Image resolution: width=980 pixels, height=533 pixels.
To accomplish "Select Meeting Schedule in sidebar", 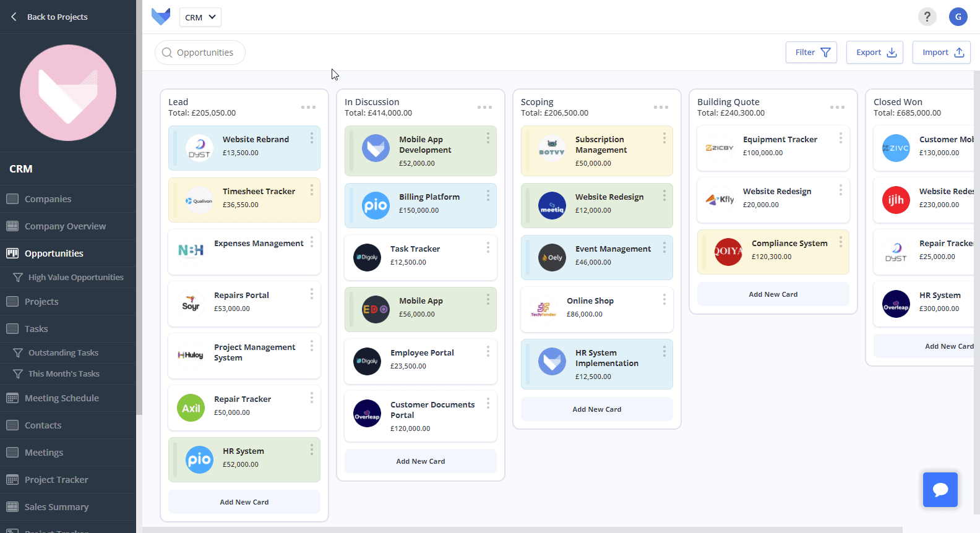I will click(x=61, y=398).
